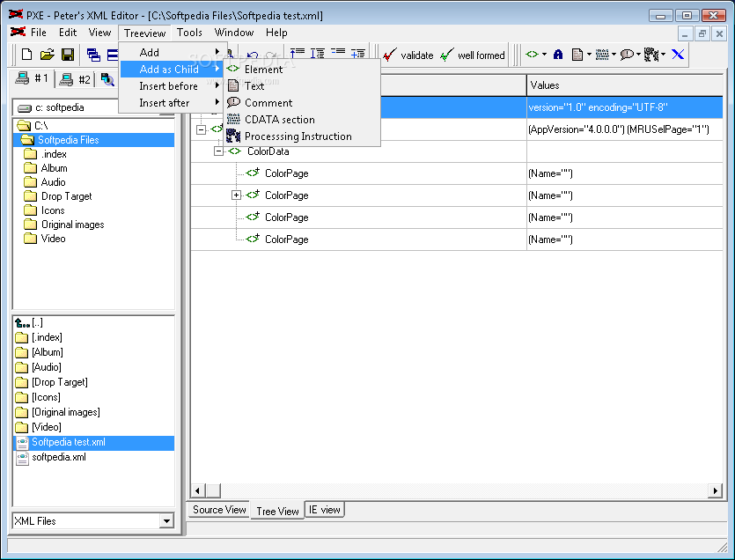Viewport: 735px width, 560px height.
Task: Select Element from Add as Child submenu
Action: click(302, 70)
